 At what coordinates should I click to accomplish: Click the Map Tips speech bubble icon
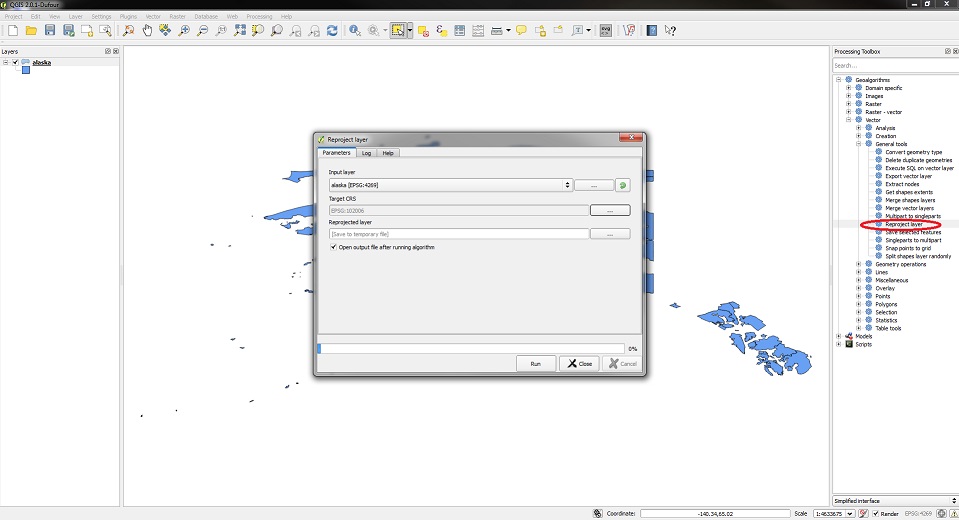(521, 30)
